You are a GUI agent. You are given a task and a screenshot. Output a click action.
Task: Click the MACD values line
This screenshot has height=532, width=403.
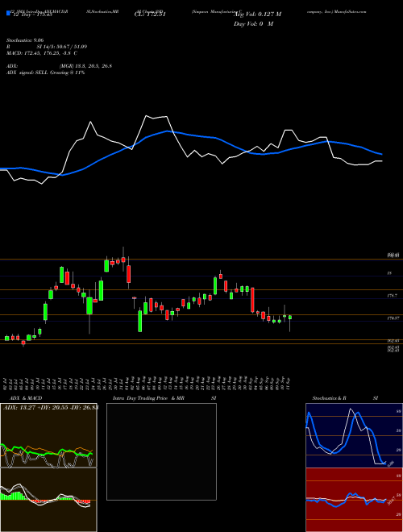click(x=42, y=53)
